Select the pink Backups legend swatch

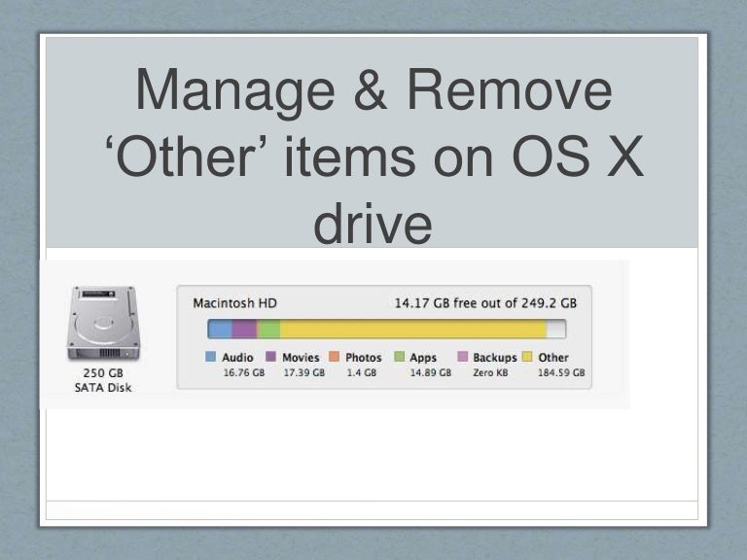click(x=462, y=357)
